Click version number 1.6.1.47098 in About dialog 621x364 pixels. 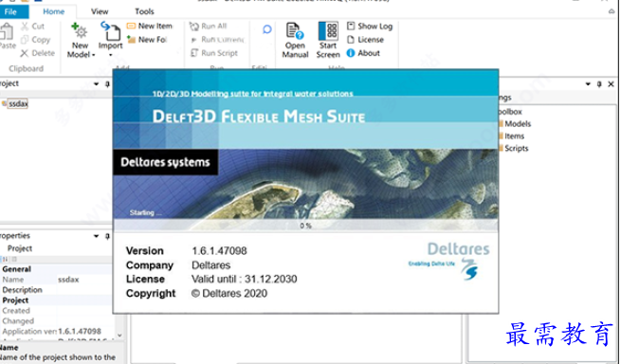[219, 250]
